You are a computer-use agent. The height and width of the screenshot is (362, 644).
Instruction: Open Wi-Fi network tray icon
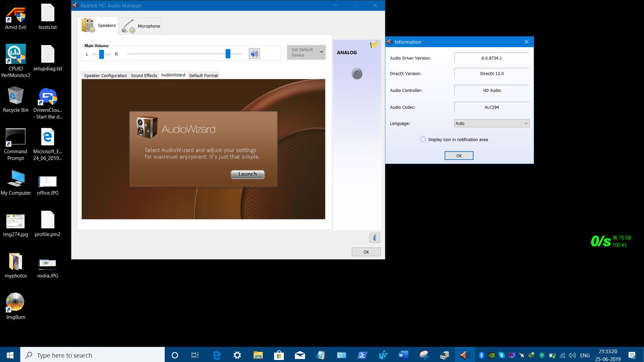click(x=562, y=355)
